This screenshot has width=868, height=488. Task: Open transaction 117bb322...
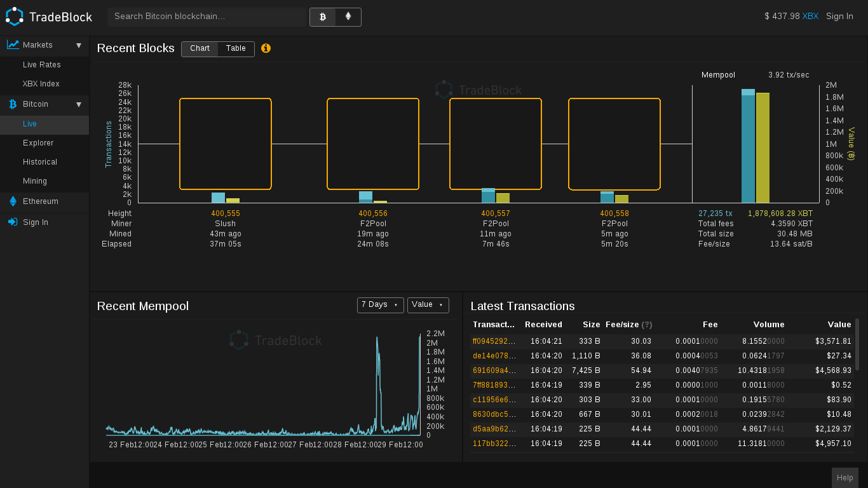click(494, 444)
